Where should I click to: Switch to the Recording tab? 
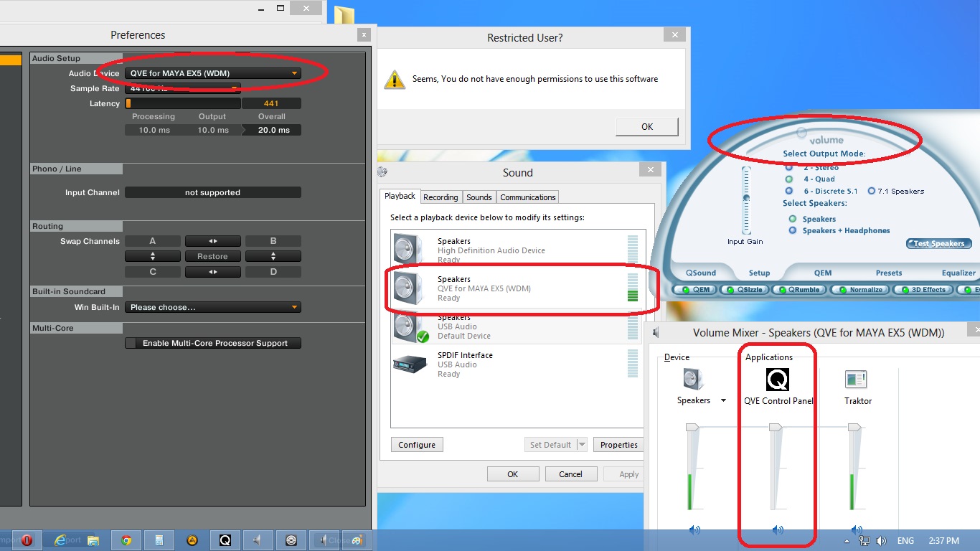[x=440, y=197]
